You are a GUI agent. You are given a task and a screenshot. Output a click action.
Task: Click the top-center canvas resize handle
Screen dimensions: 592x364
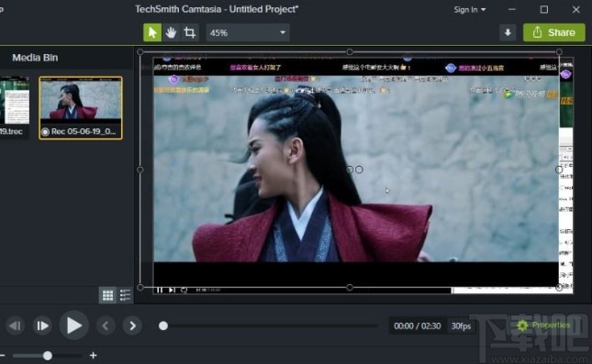(350, 51)
